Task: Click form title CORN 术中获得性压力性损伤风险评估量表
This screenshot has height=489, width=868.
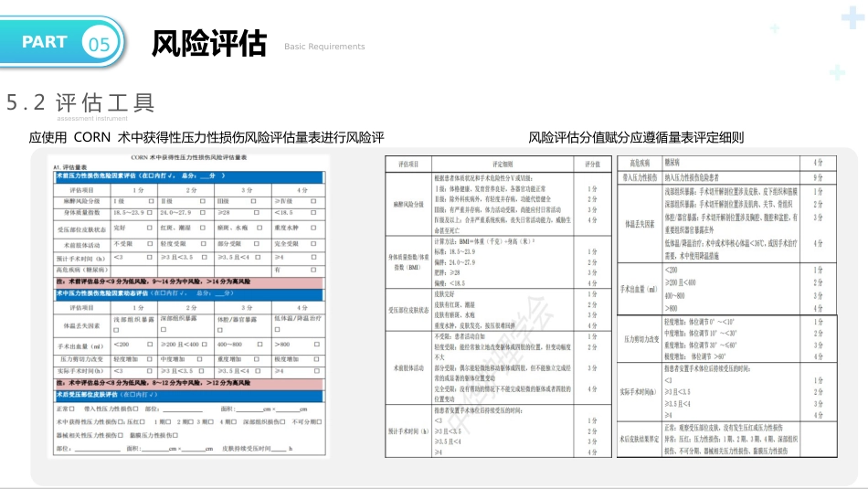Action: tap(189, 157)
